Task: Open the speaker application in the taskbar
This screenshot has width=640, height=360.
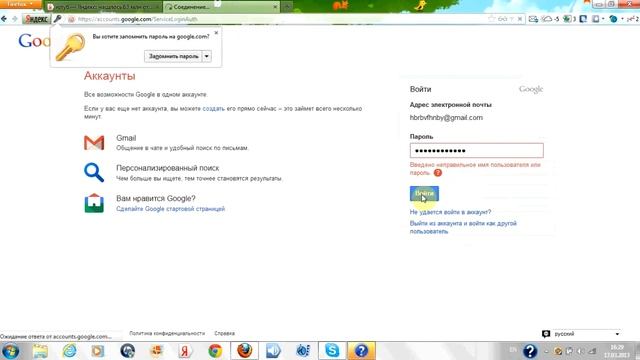Action: 273,351
